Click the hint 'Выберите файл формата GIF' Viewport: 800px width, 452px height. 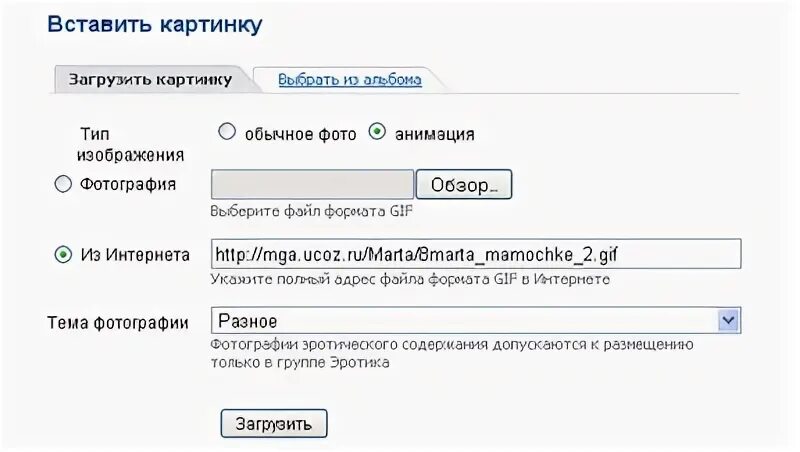[x=311, y=211]
